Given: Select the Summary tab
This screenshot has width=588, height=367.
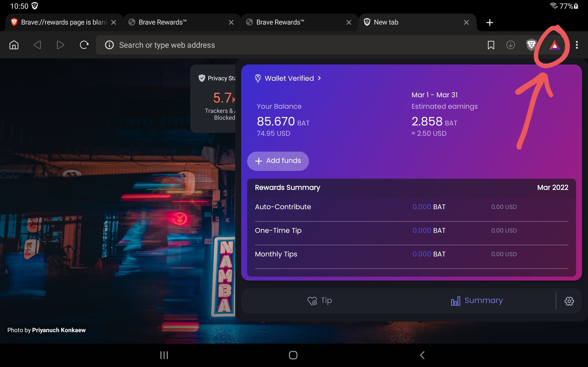Looking at the screenshot, I should click(x=477, y=301).
